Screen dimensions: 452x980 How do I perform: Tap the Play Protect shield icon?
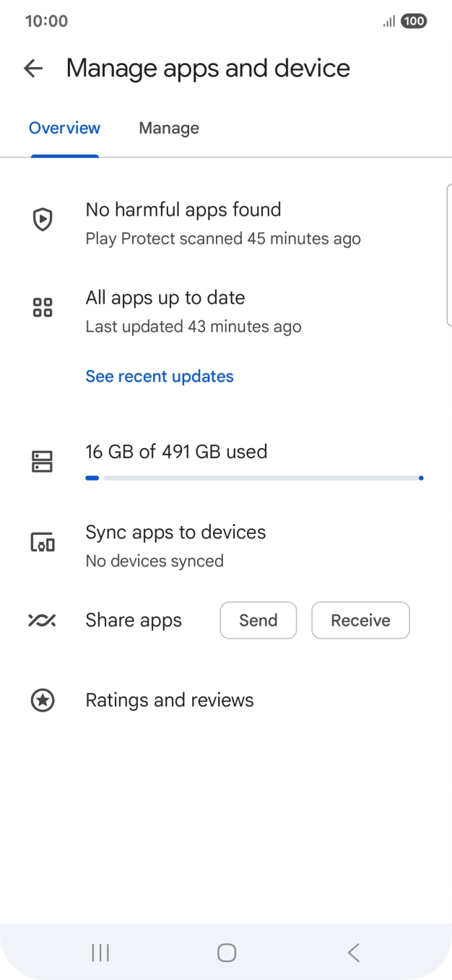click(43, 219)
